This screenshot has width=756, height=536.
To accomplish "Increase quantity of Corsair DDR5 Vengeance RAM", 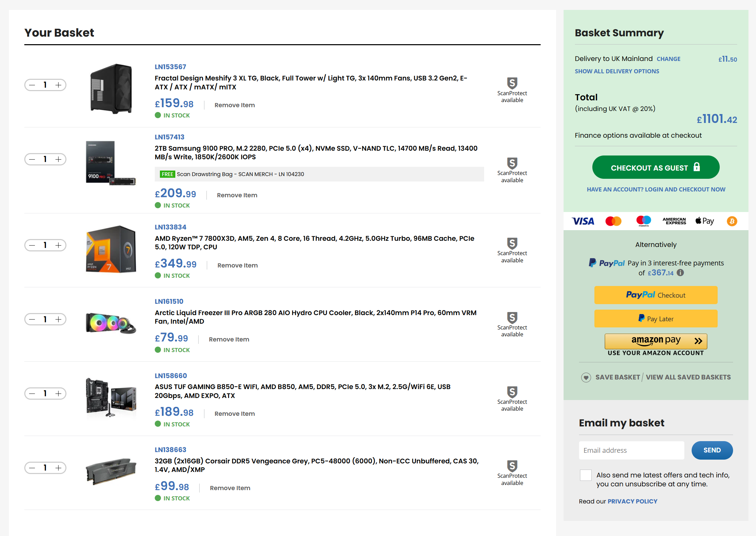I will click(x=59, y=468).
